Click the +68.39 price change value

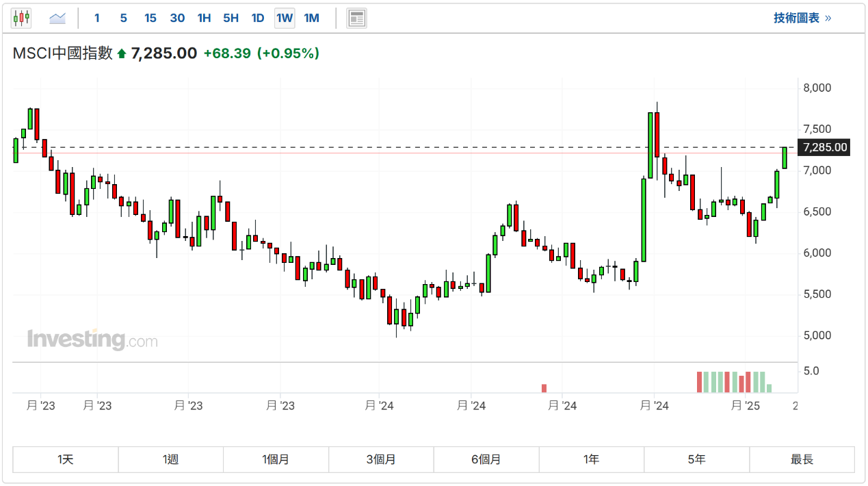click(227, 53)
